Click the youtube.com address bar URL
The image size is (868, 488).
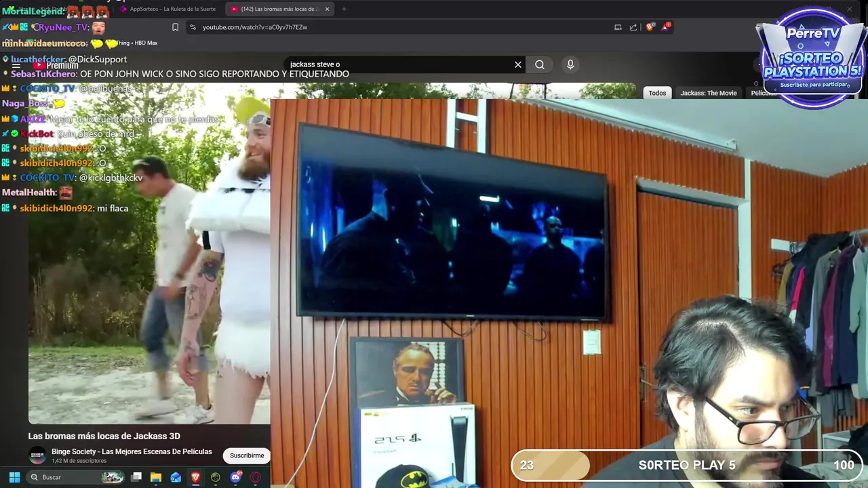click(255, 27)
